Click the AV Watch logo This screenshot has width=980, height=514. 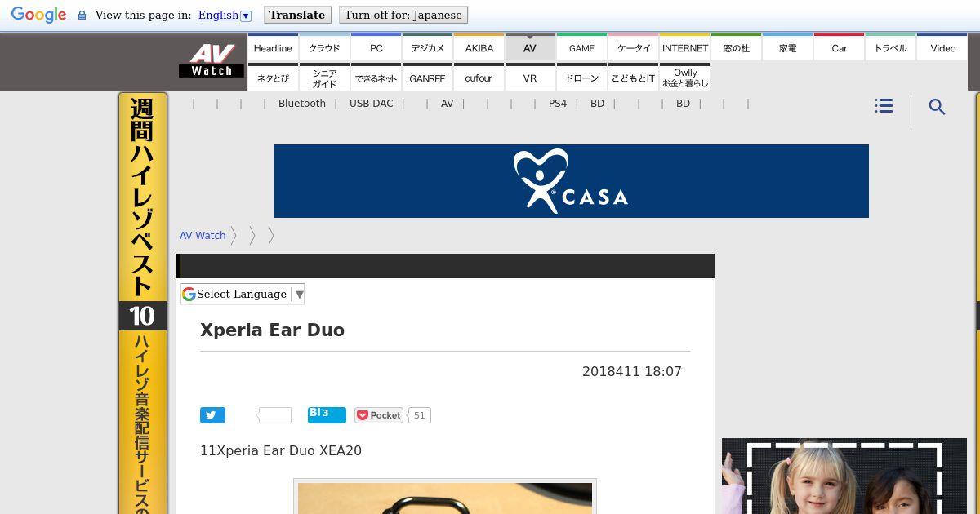pos(212,61)
